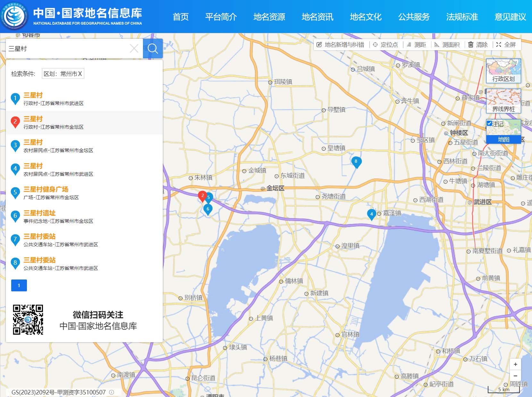The image size is (532, 397).
Task: Zoom in with the plus button
Action: coord(515,364)
